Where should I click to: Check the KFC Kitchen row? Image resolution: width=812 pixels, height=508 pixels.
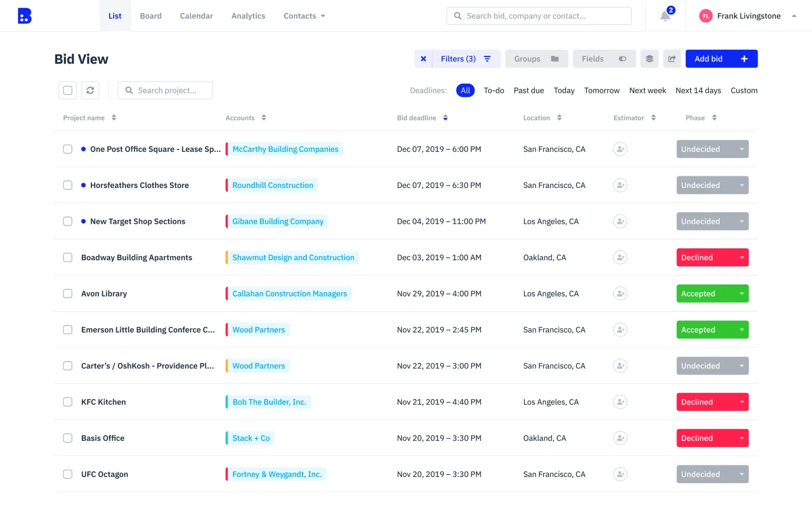click(67, 402)
